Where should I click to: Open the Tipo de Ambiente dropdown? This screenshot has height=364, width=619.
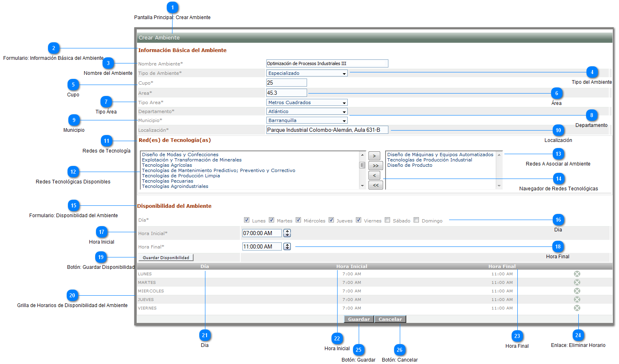(x=307, y=73)
